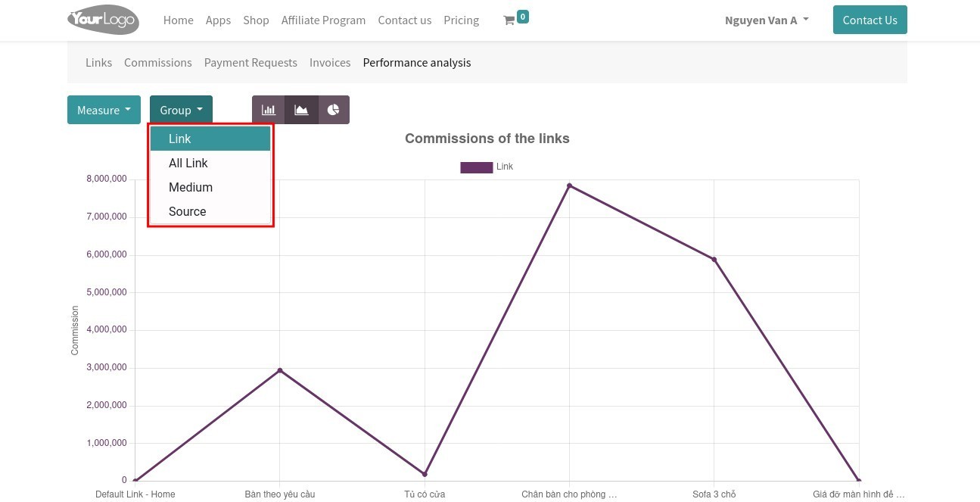Screen dimensions: 980x502
Task: Switch to pie chart view
Action: [334, 110]
